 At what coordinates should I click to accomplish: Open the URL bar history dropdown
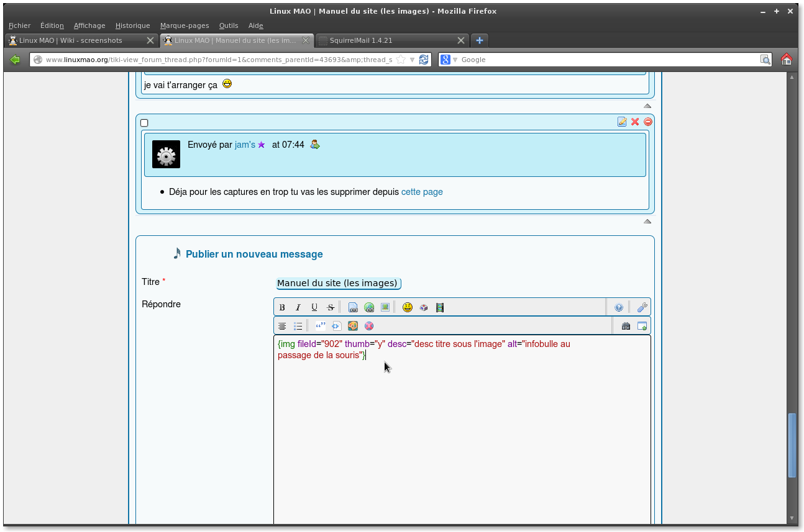pyautogui.click(x=413, y=60)
